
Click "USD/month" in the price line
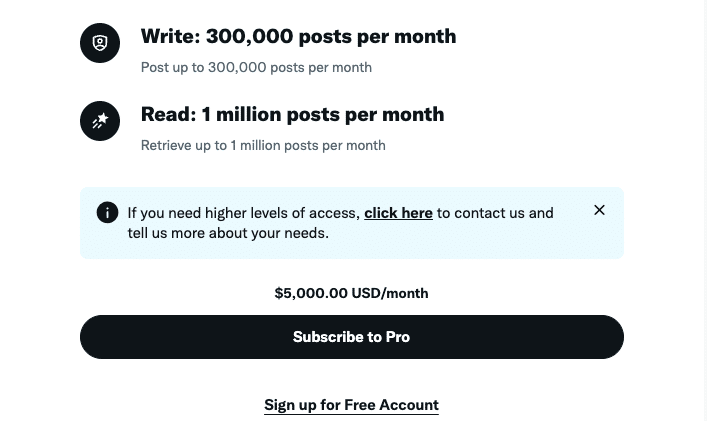coord(390,293)
